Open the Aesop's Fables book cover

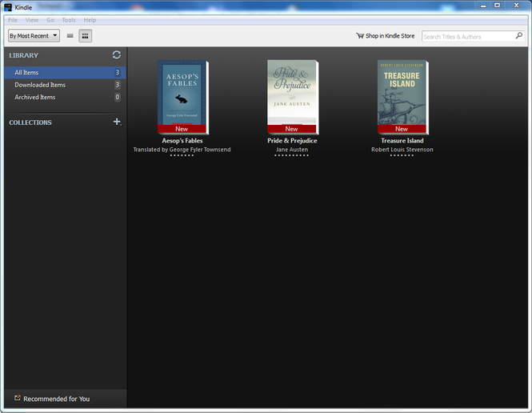(x=183, y=97)
